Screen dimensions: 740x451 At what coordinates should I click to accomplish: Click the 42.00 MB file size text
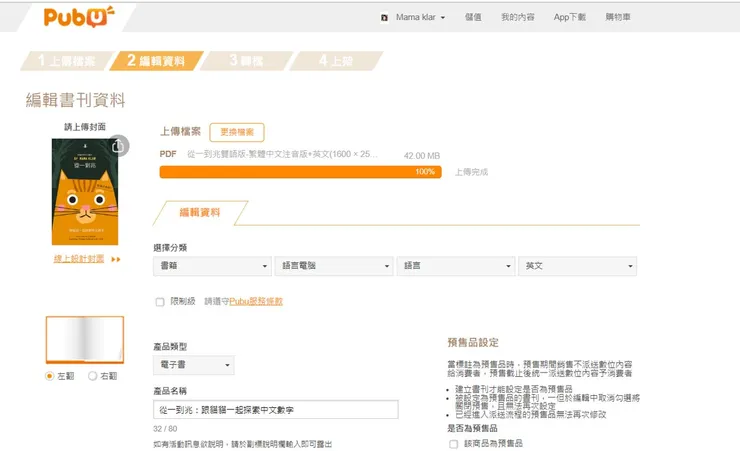tap(422, 156)
